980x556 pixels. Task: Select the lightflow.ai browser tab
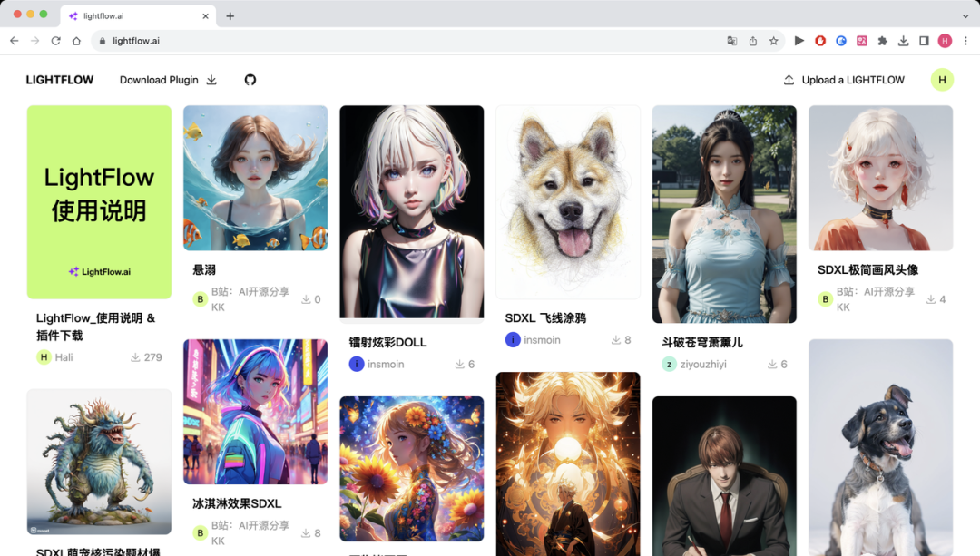[139, 16]
